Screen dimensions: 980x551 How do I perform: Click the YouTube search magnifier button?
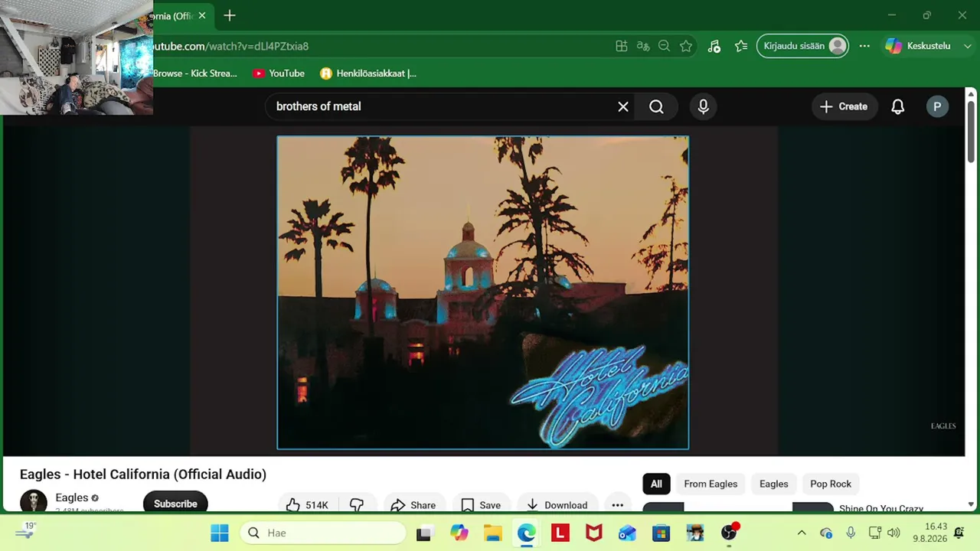point(656,106)
